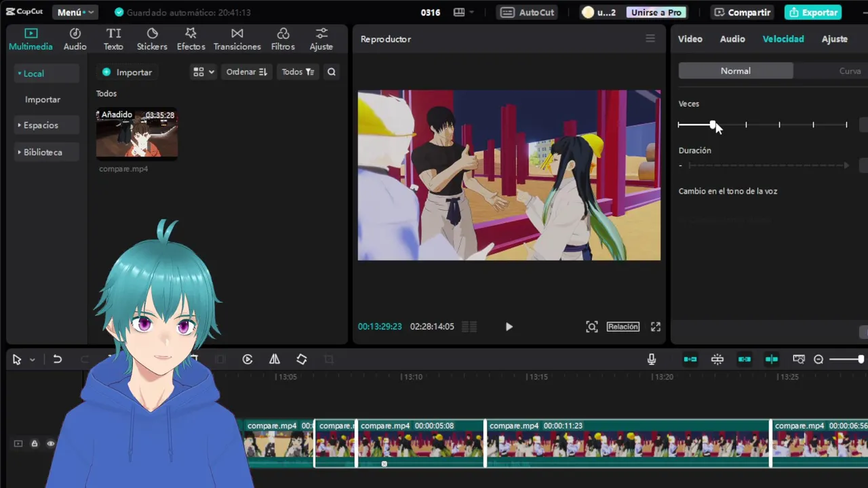Open the Efectos panel
The height and width of the screenshot is (488, 868).
pos(191,39)
